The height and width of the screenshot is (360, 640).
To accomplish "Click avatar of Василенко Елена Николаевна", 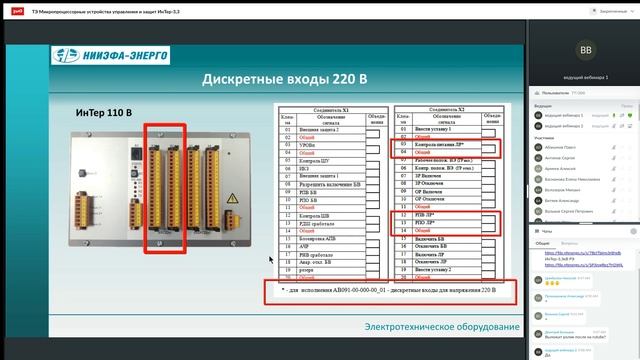I will [x=538, y=179].
